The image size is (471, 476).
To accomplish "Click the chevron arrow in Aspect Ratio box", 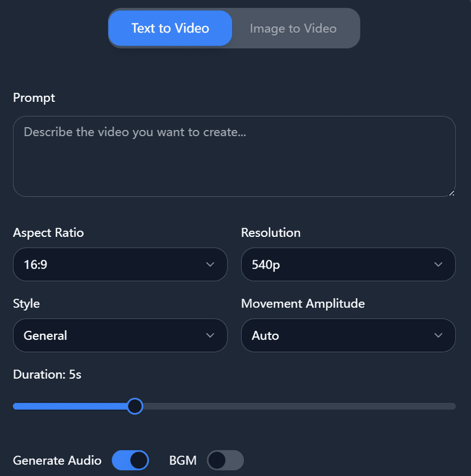I will pos(210,264).
